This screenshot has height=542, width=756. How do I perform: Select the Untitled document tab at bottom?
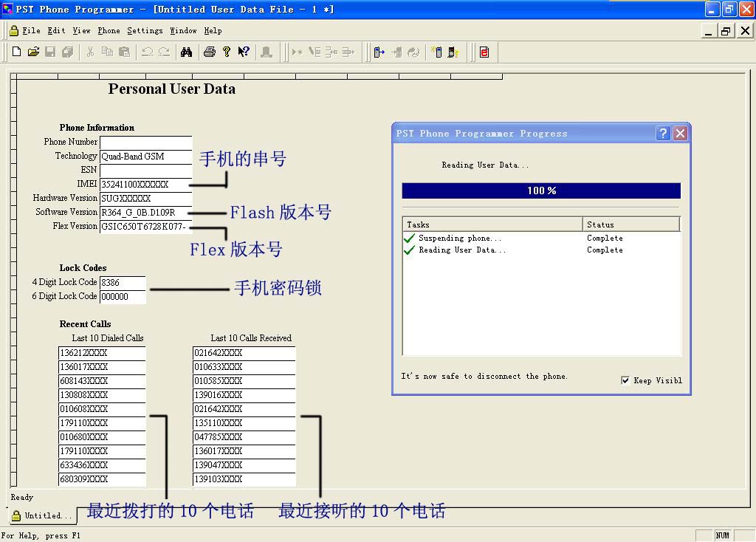43,515
